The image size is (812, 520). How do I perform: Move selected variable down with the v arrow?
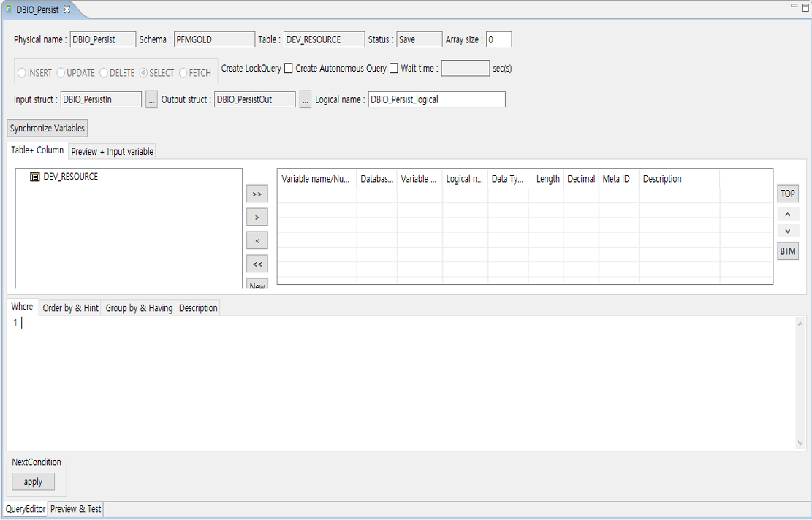[x=787, y=231]
